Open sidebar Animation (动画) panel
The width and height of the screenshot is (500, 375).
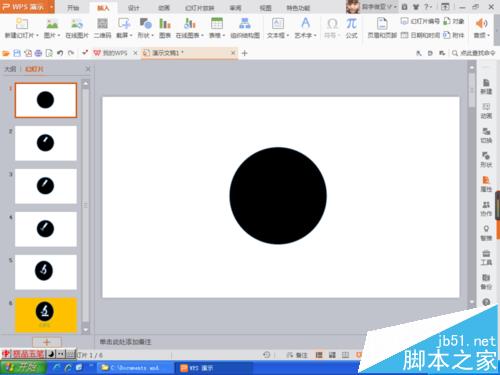[486, 111]
